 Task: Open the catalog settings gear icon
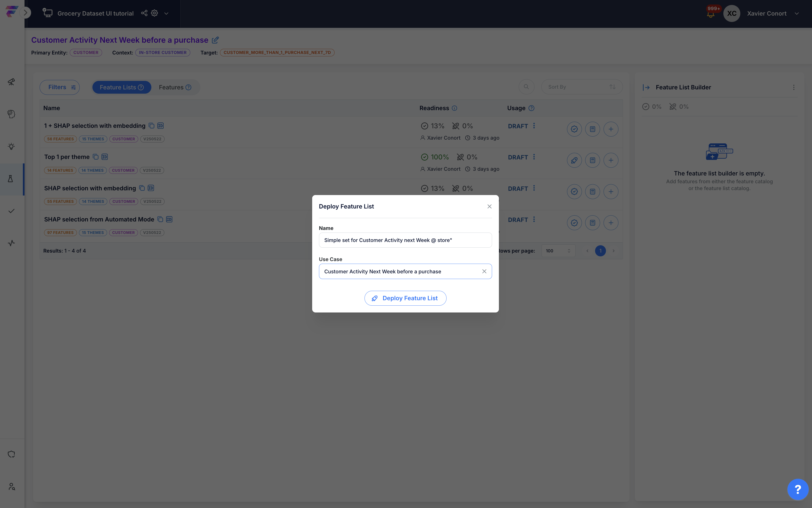[154, 13]
